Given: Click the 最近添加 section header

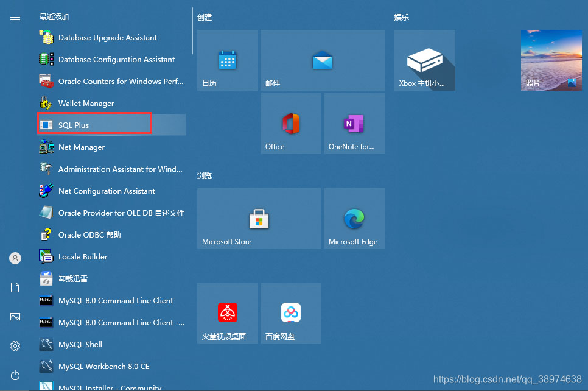Looking at the screenshot, I should pos(54,17).
